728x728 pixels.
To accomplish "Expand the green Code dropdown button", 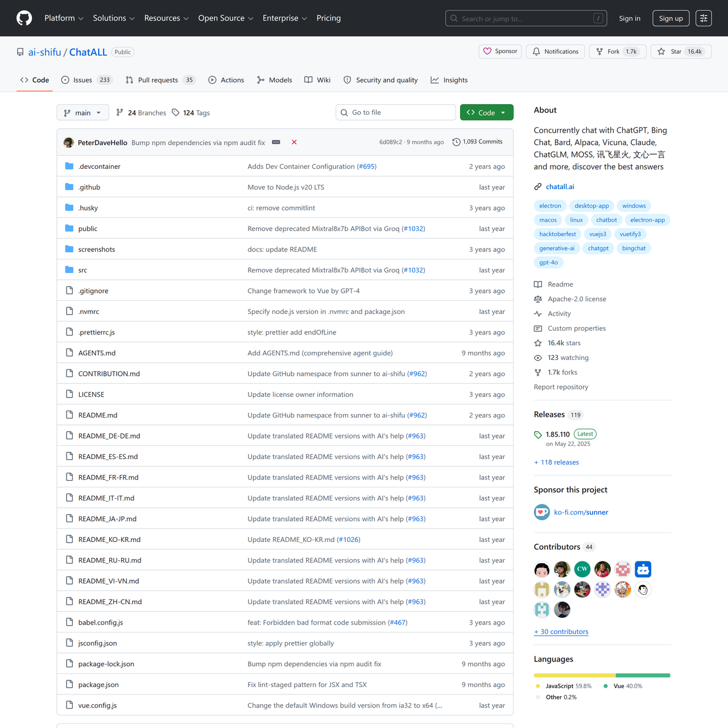I will tap(486, 113).
